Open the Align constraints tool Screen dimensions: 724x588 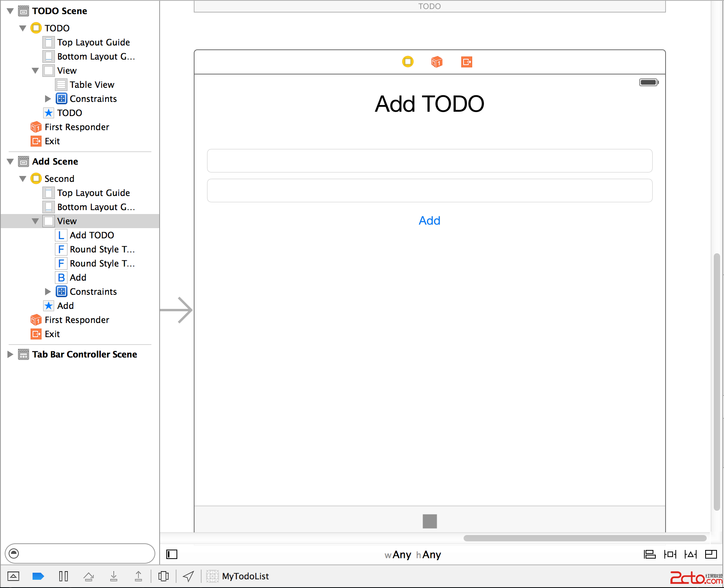pyautogui.click(x=649, y=554)
